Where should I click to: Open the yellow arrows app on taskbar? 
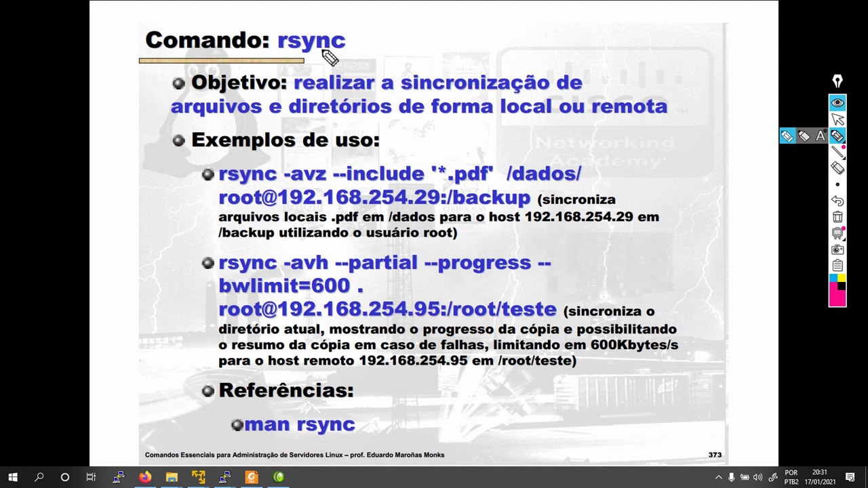coord(198,477)
